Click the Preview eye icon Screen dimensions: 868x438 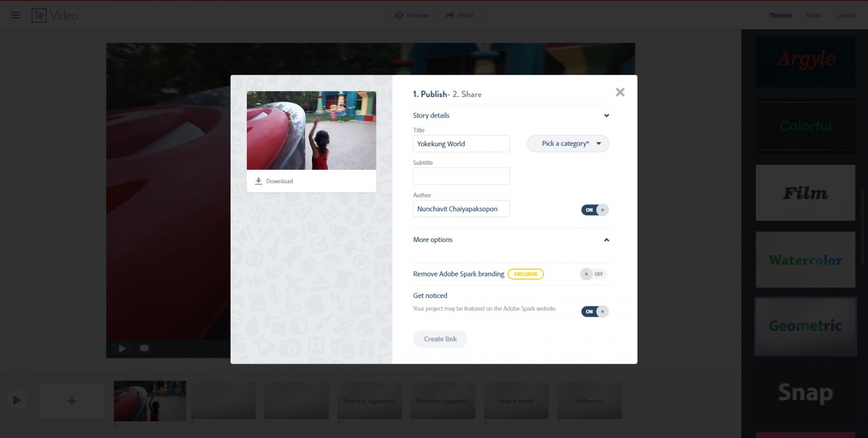click(x=399, y=15)
